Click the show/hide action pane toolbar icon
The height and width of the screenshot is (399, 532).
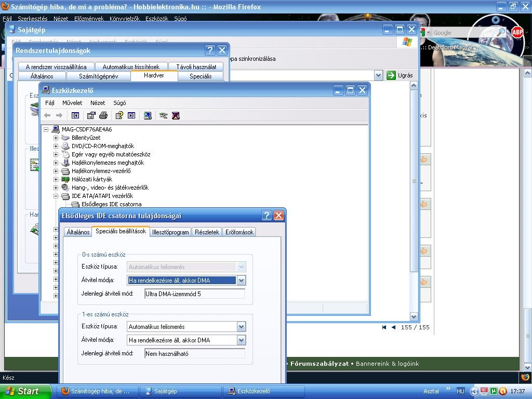click(x=131, y=116)
